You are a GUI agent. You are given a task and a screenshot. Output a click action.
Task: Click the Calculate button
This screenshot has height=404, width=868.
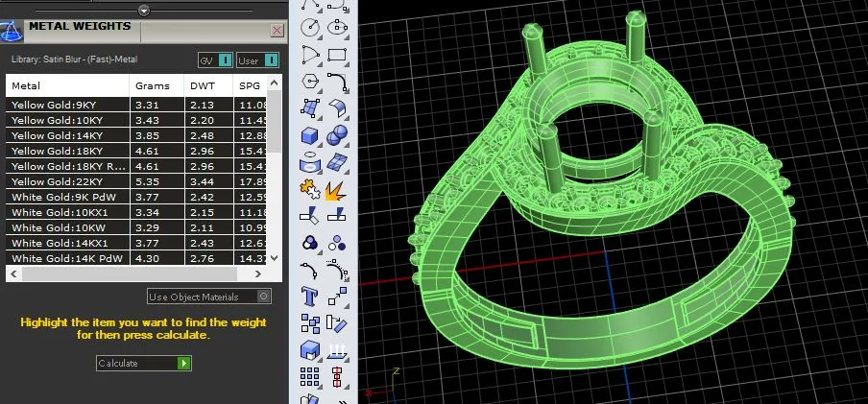pyautogui.click(x=144, y=363)
